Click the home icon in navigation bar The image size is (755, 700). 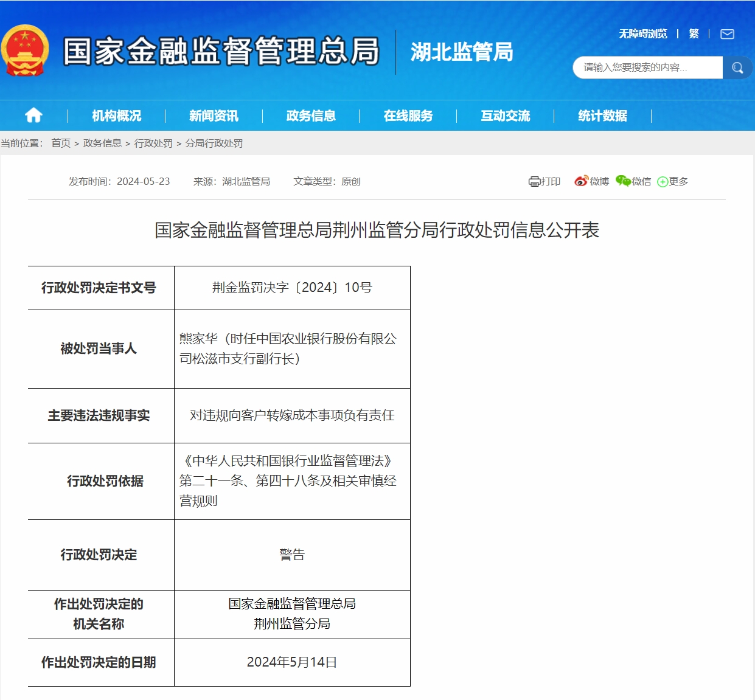click(x=33, y=116)
